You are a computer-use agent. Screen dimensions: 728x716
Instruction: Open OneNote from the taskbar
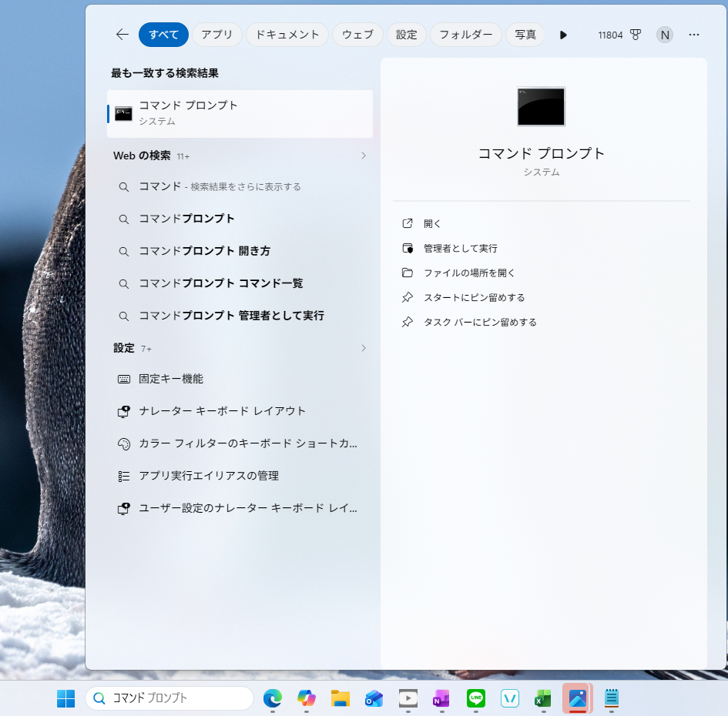click(441, 698)
